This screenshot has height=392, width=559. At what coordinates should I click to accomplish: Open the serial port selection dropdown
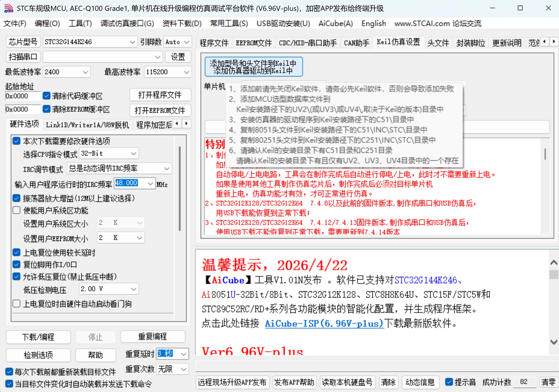click(102, 57)
